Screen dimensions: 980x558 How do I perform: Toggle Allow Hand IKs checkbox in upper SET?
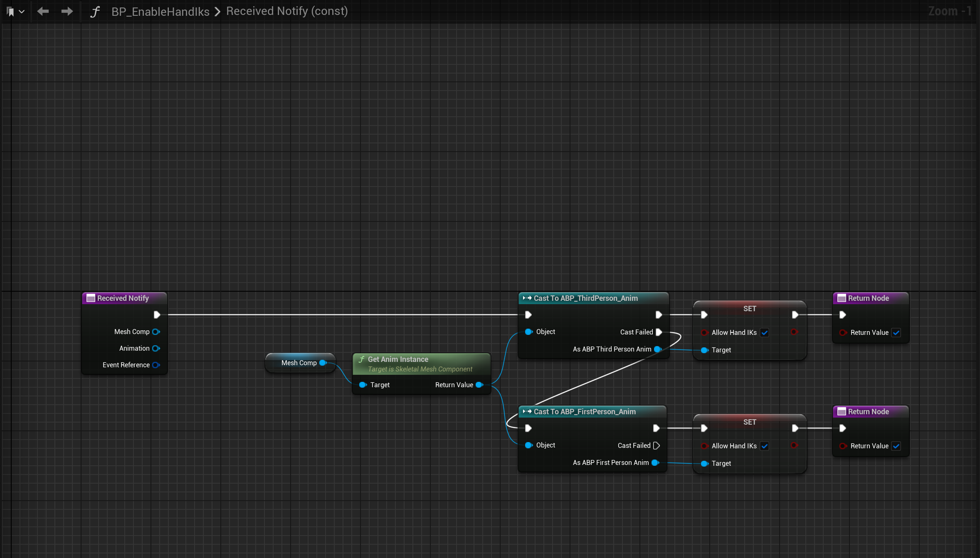tap(764, 332)
